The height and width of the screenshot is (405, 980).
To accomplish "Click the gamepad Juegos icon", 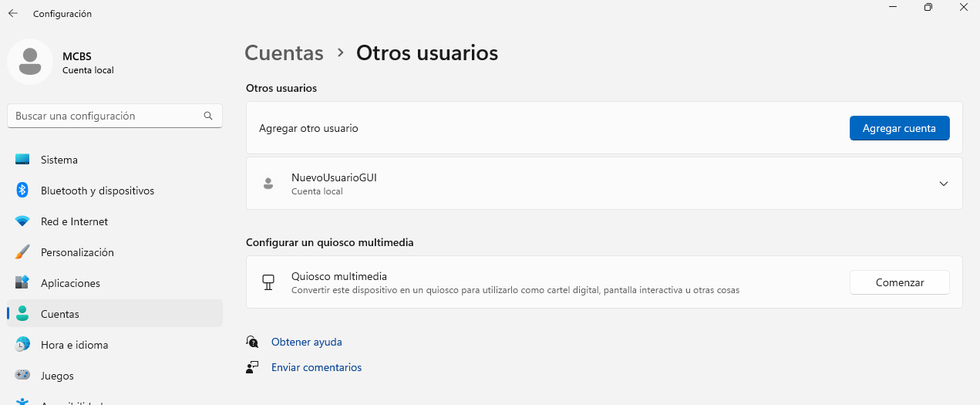I will click(x=22, y=376).
